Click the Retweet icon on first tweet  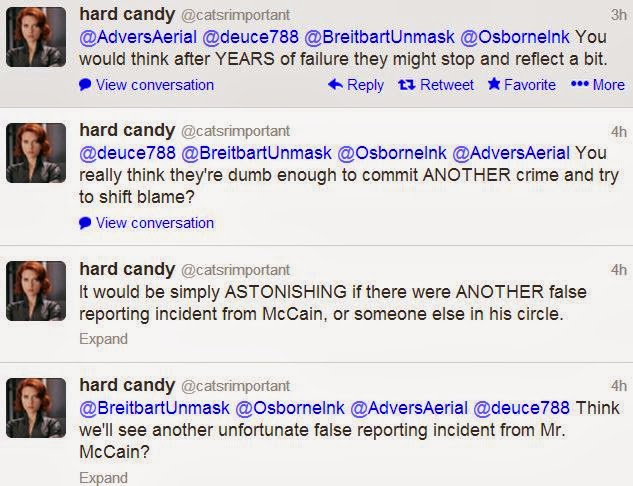click(x=406, y=85)
